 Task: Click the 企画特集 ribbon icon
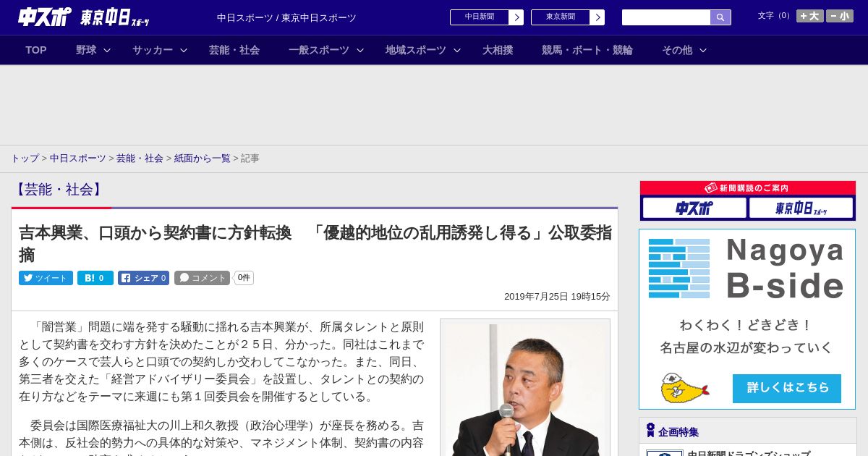tap(650, 431)
